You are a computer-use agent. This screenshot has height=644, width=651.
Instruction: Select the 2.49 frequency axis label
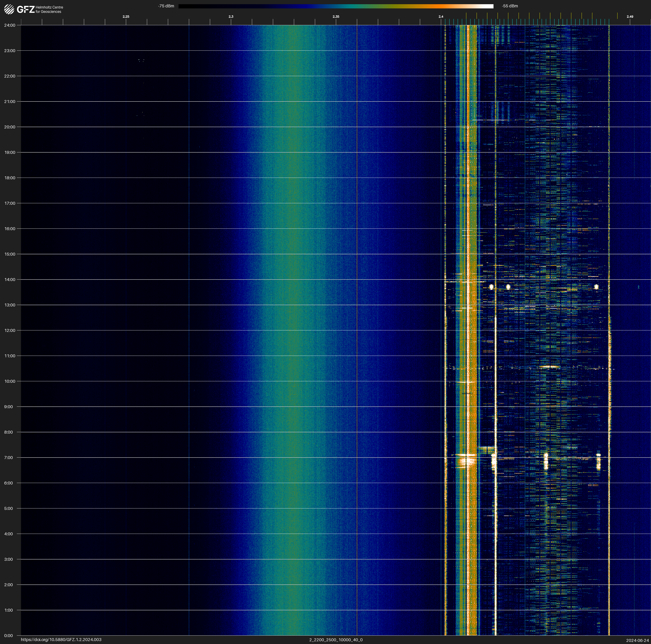click(629, 17)
